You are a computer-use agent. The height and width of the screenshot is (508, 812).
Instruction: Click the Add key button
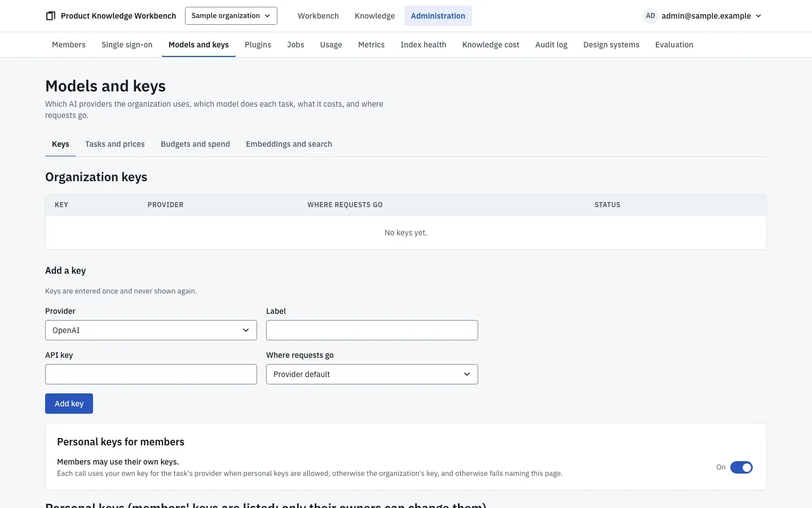[x=69, y=404]
